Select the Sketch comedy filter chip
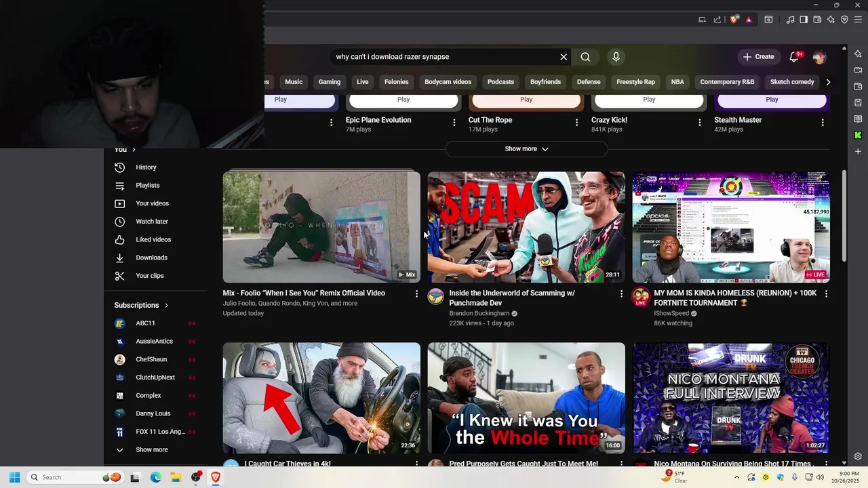The height and width of the screenshot is (488, 868). point(792,82)
